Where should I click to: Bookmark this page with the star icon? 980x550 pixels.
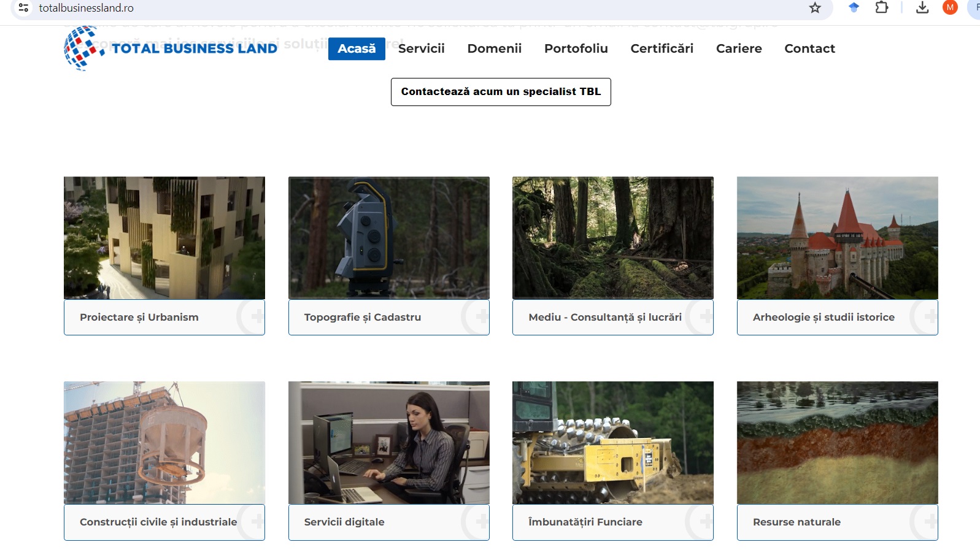point(815,8)
